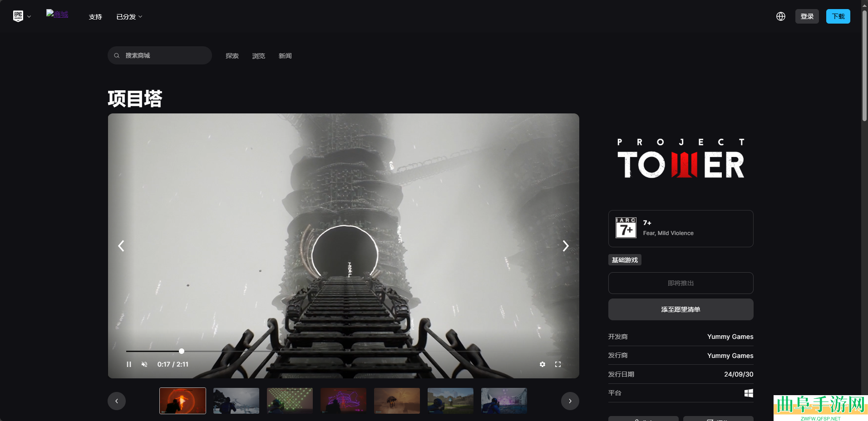Viewport: 868px width, 421px height.
Task: Select the snowy gray mountain thumbnail
Action: tap(236, 401)
